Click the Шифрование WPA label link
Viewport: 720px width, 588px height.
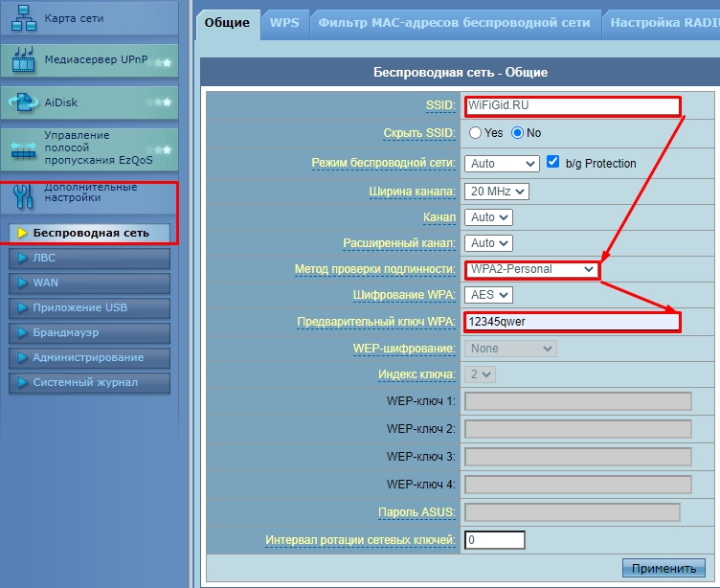click(x=404, y=295)
